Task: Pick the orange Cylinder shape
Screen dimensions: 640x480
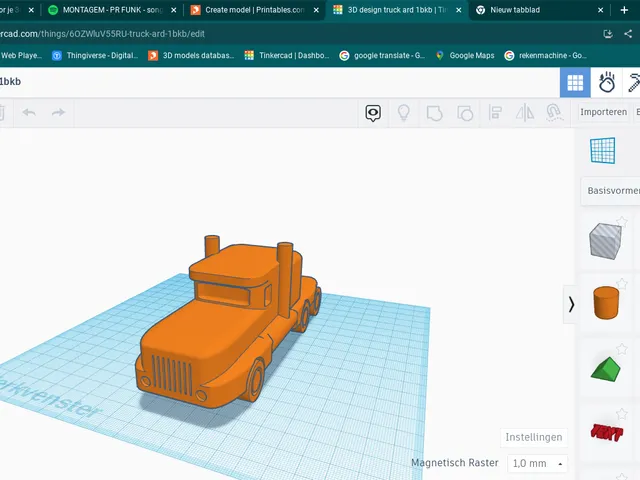Action: [606, 302]
